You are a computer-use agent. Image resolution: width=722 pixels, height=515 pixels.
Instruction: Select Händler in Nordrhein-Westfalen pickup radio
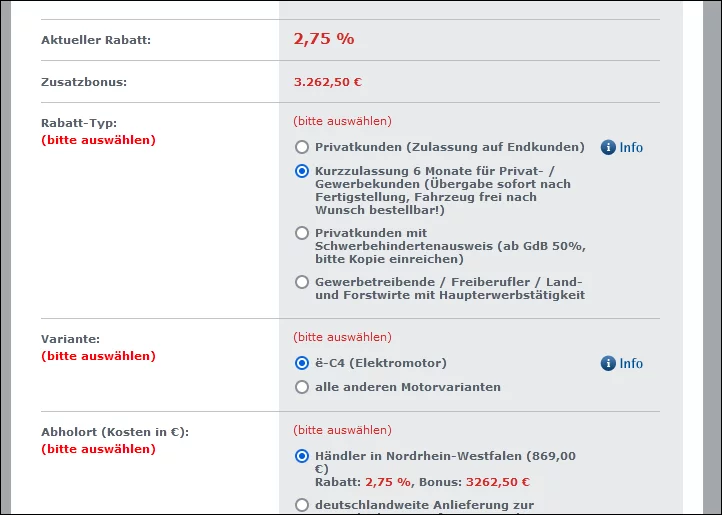click(x=302, y=456)
